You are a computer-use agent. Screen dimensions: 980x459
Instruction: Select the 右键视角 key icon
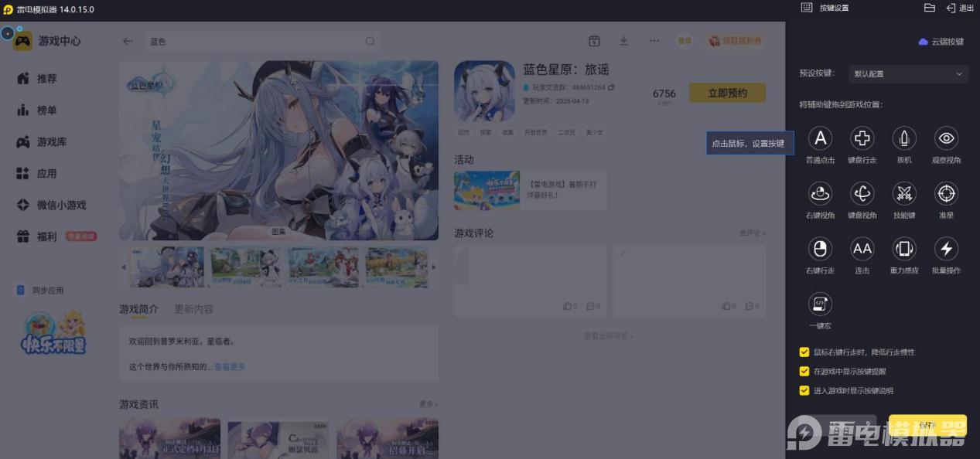[820, 193]
